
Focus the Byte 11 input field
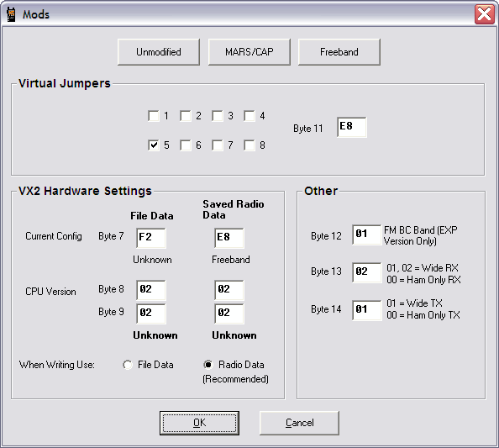point(352,127)
